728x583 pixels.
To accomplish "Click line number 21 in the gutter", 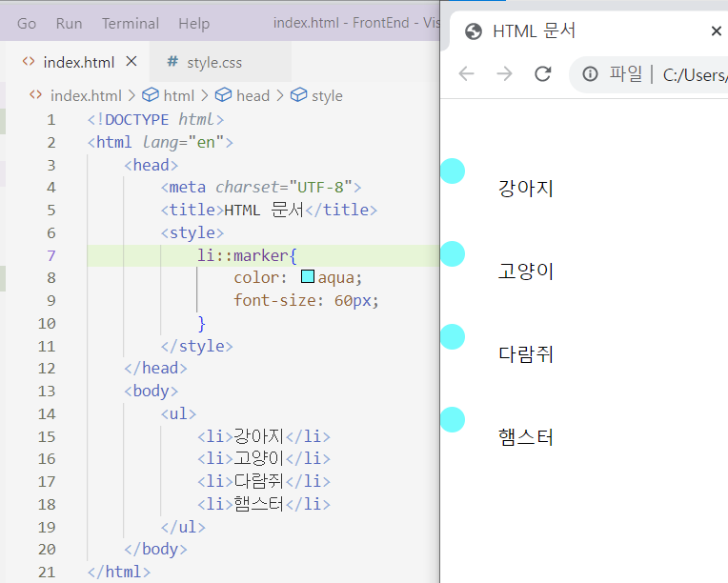I will click(47, 572).
